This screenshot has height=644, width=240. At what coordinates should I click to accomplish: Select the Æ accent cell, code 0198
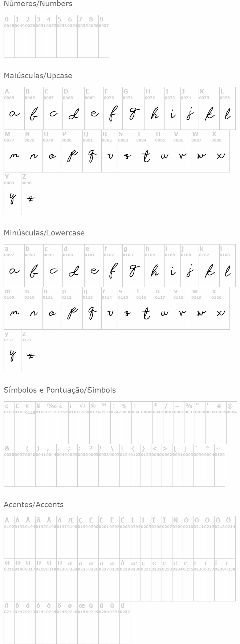pyautogui.click(x=72, y=537)
